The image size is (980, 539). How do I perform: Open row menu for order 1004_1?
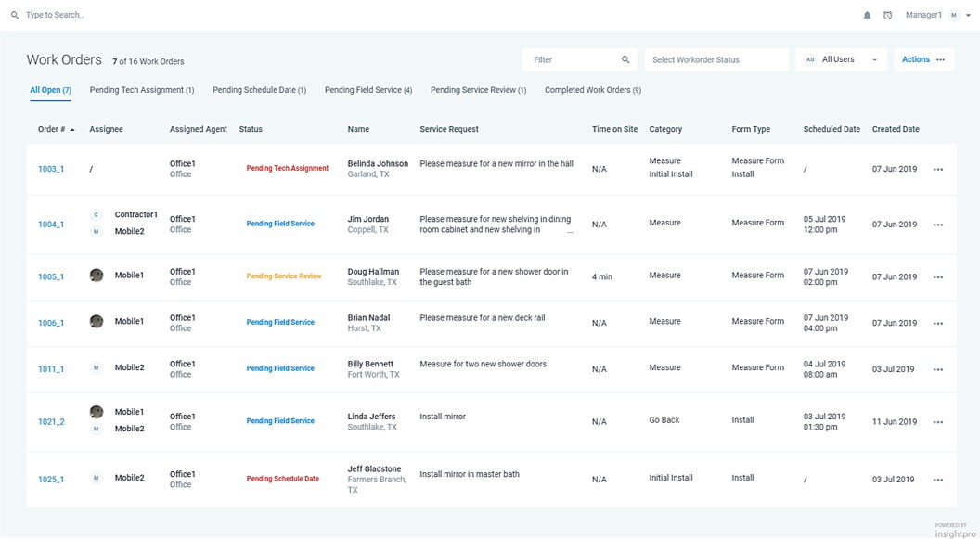(x=938, y=225)
